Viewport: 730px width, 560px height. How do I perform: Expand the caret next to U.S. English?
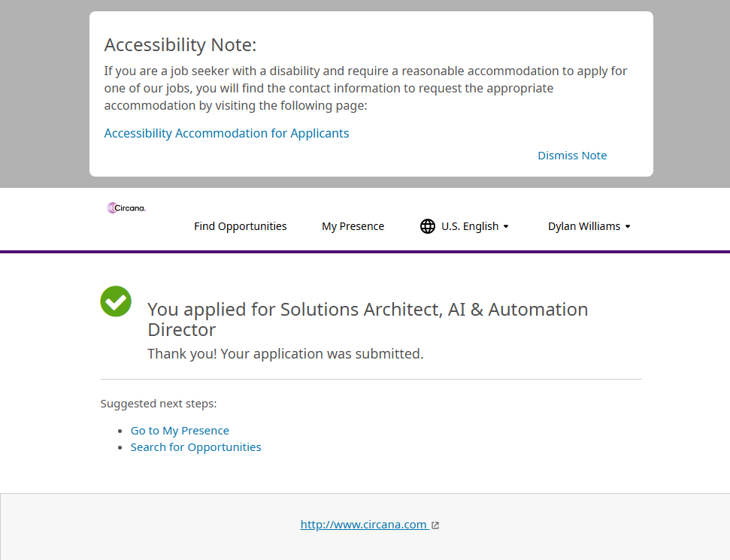506,226
